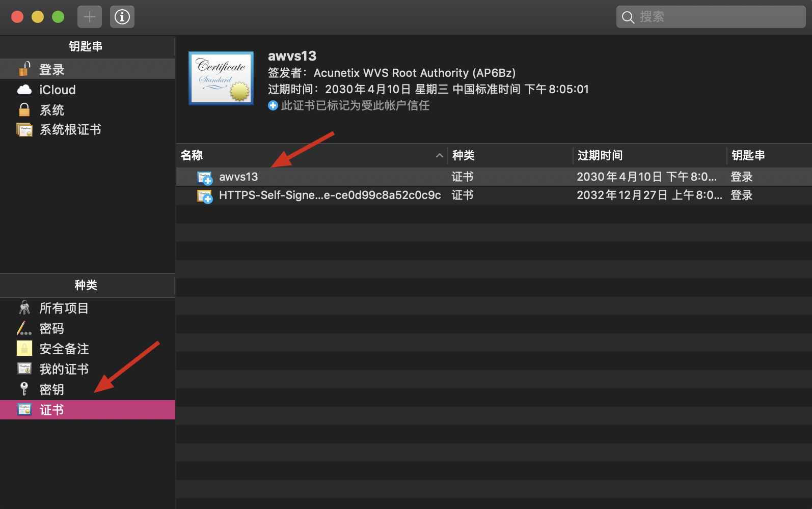Open the 系统 keychain
The width and height of the screenshot is (812, 509).
click(x=52, y=110)
